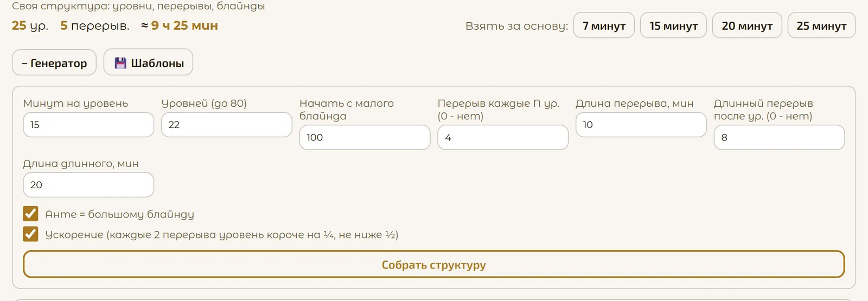Click the Начать с малого блайнда field
The height and width of the screenshot is (301, 868).
[x=365, y=137]
